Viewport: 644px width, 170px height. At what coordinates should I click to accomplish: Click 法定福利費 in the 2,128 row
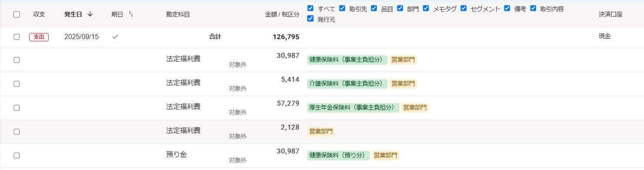click(183, 130)
